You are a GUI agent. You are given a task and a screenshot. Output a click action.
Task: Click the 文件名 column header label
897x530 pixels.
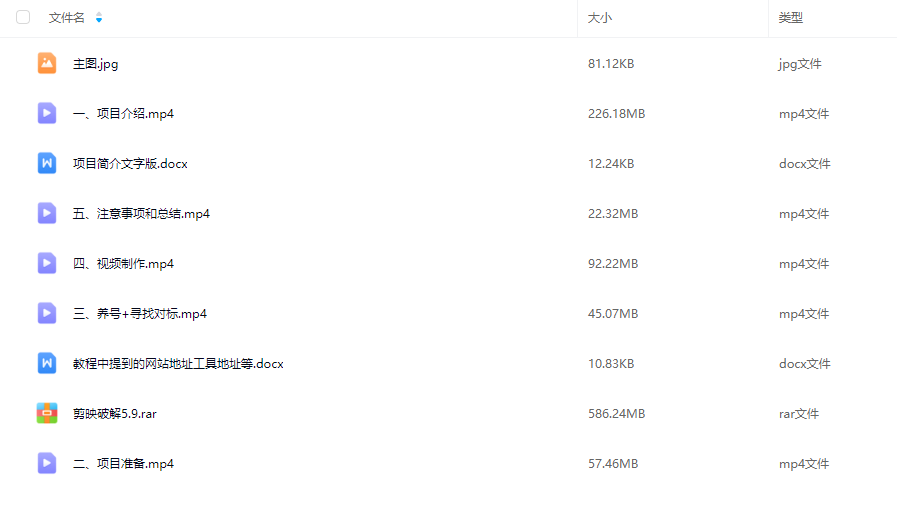66,18
